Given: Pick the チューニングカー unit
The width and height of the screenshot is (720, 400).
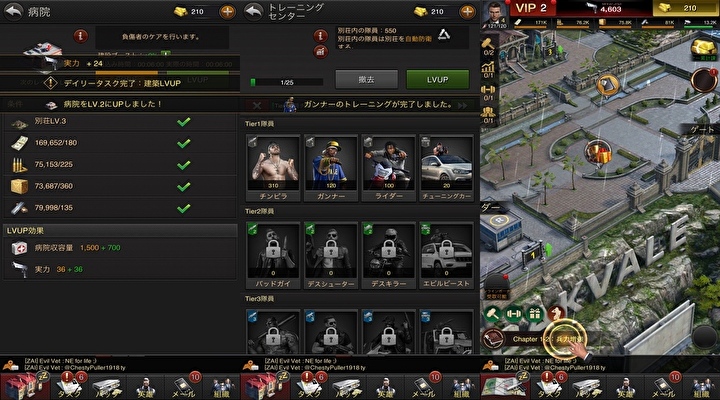Looking at the screenshot, I should (x=446, y=168).
